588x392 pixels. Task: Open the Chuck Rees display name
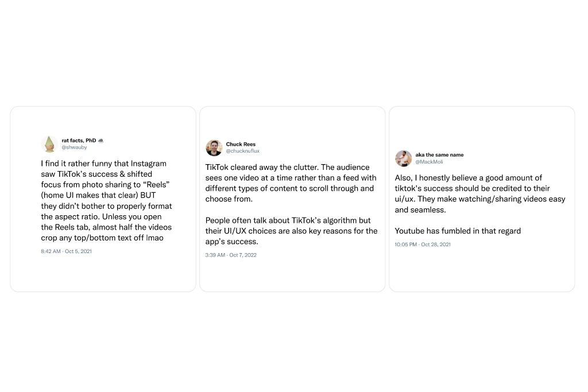241,145
